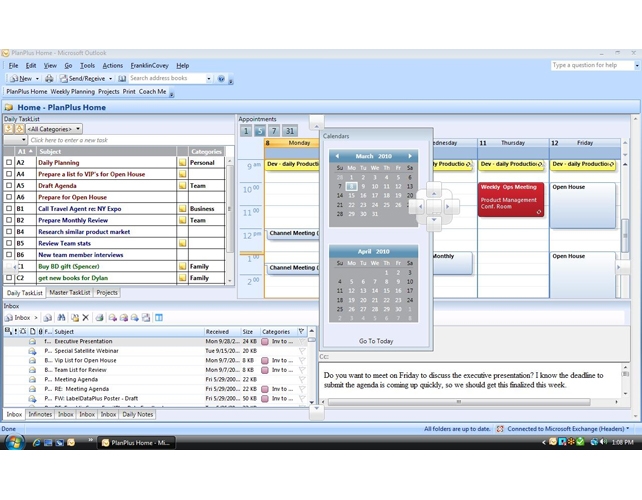Click the pink category swatch on Team List for Review
The width and height of the screenshot is (642, 500).
265,370
